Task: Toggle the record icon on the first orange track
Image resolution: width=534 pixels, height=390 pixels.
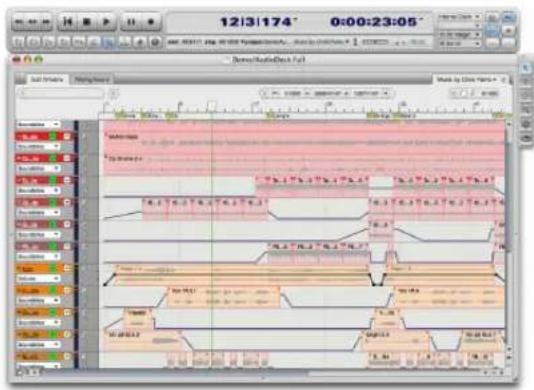Action: click(67, 268)
